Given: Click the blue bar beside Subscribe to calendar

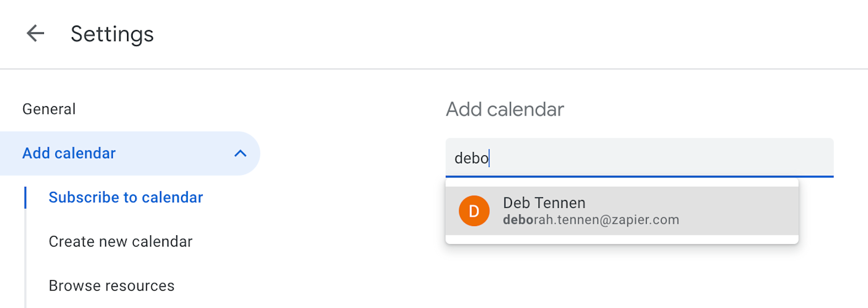Looking at the screenshot, I should (x=25, y=197).
